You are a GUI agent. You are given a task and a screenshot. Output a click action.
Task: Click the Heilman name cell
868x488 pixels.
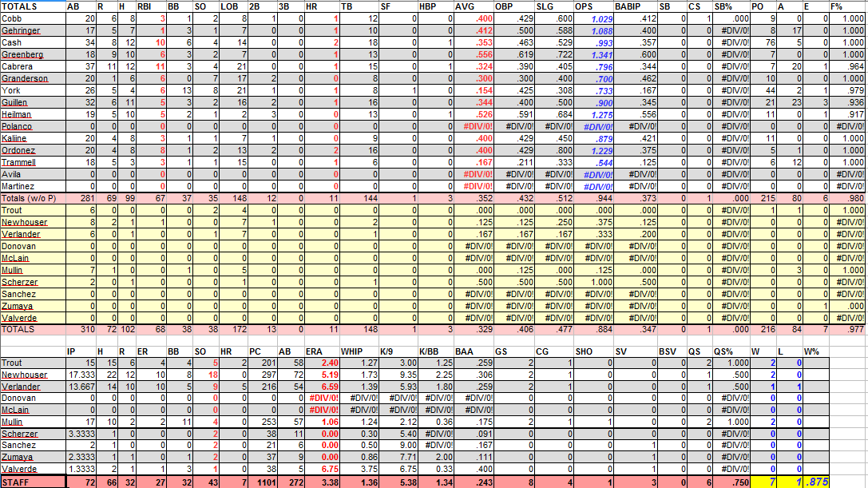pyautogui.click(x=34, y=115)
